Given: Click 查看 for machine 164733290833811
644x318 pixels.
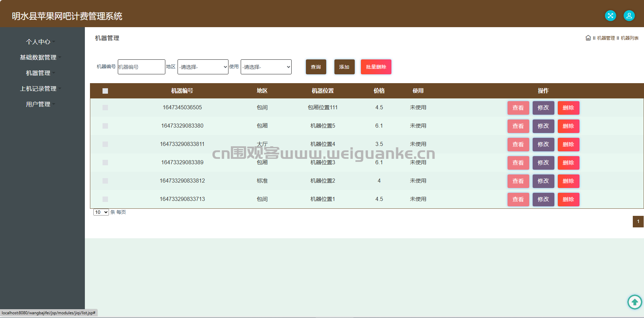Looking at the screenshot, I should [518, 145].
